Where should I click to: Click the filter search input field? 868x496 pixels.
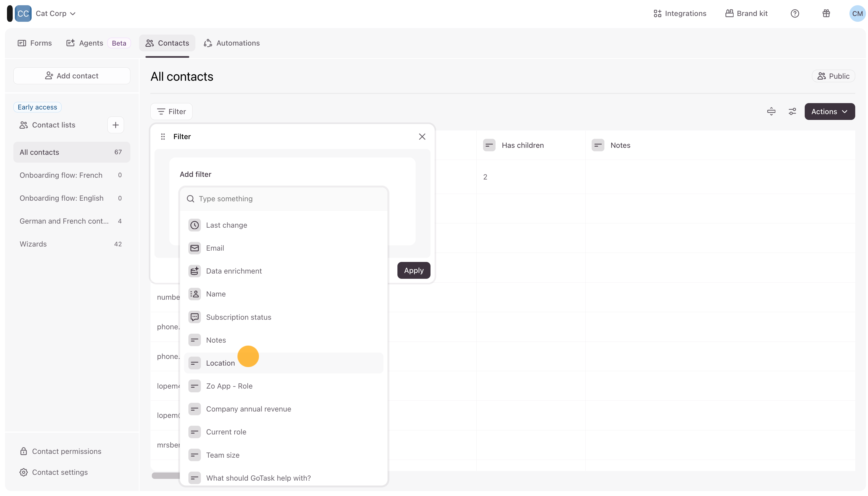click(289, 199)
